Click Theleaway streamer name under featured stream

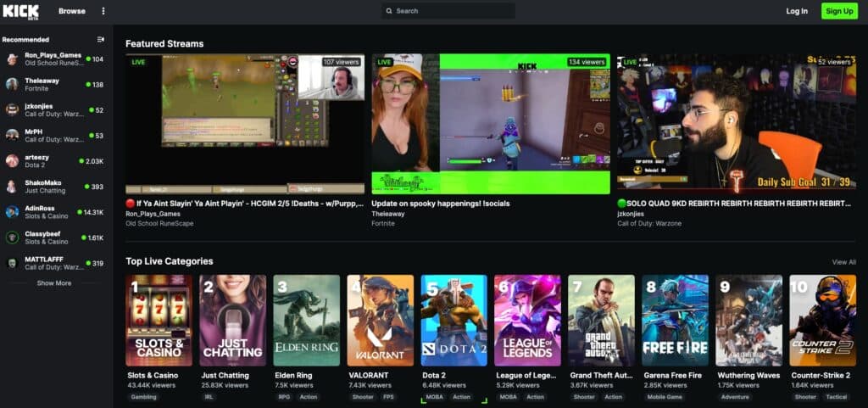[x=388, y=214]
